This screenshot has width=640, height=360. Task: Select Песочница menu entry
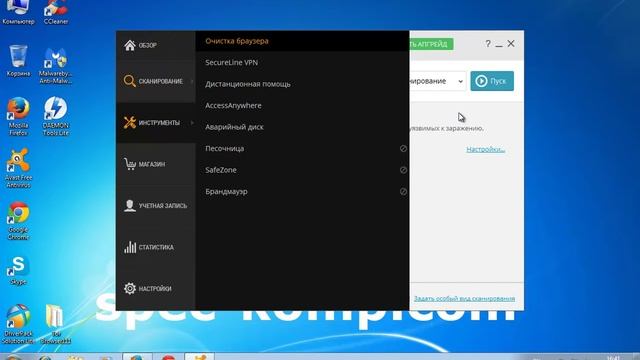tap(302, 149)
